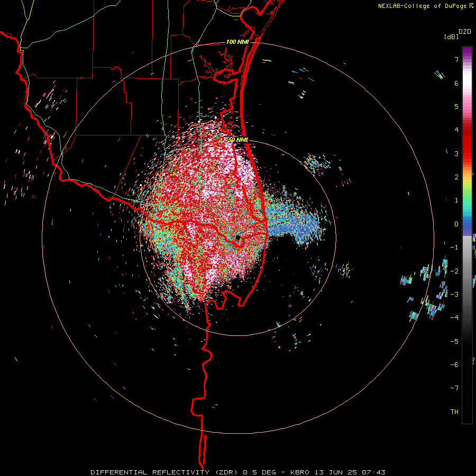Click the DZD label above the color scale

coord(464,32)
